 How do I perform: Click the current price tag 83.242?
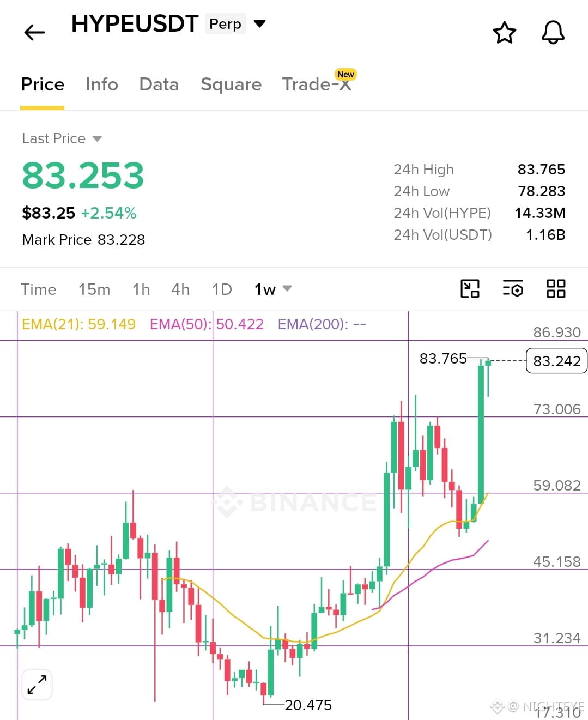point(556,361)
